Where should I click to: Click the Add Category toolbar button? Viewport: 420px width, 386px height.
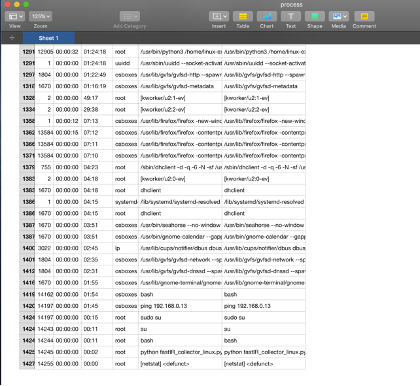(130, 16)
